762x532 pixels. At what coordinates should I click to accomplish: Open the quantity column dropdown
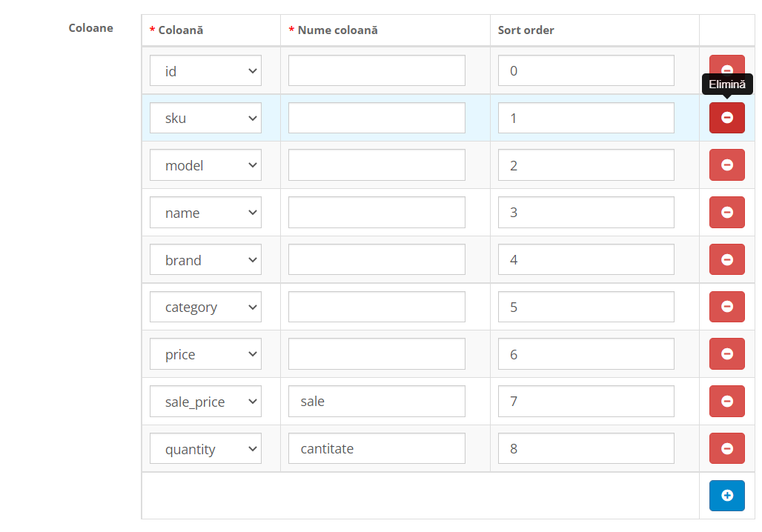coord(205,449)
